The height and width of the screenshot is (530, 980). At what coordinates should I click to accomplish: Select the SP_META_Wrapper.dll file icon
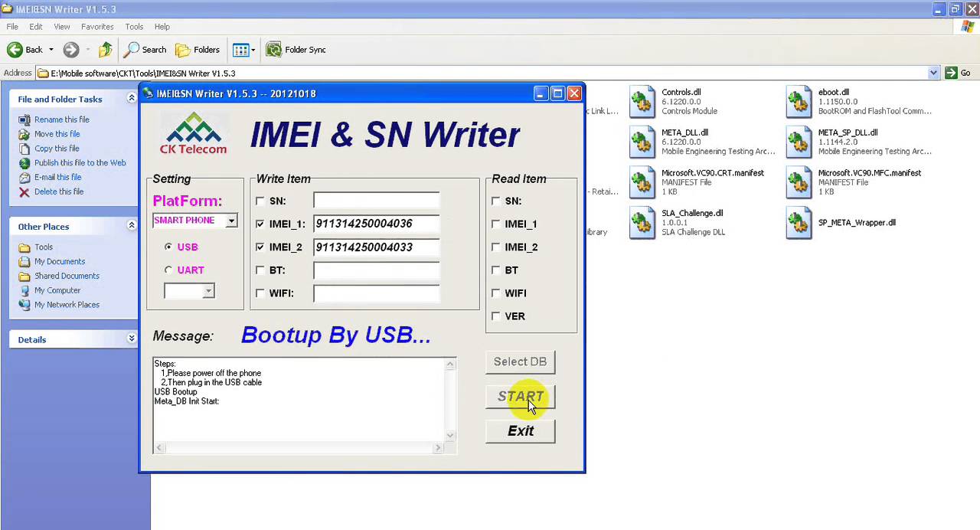click(x=799, y=223)
